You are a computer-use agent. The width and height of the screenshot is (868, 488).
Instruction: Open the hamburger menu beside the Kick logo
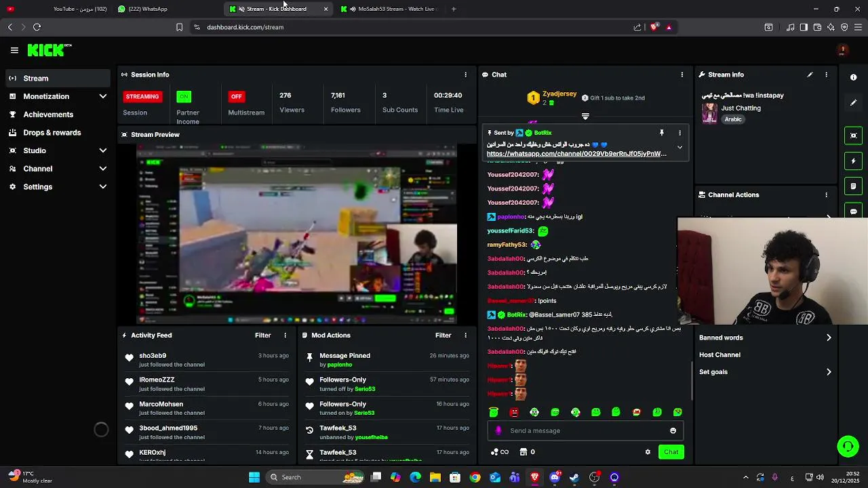14,50
